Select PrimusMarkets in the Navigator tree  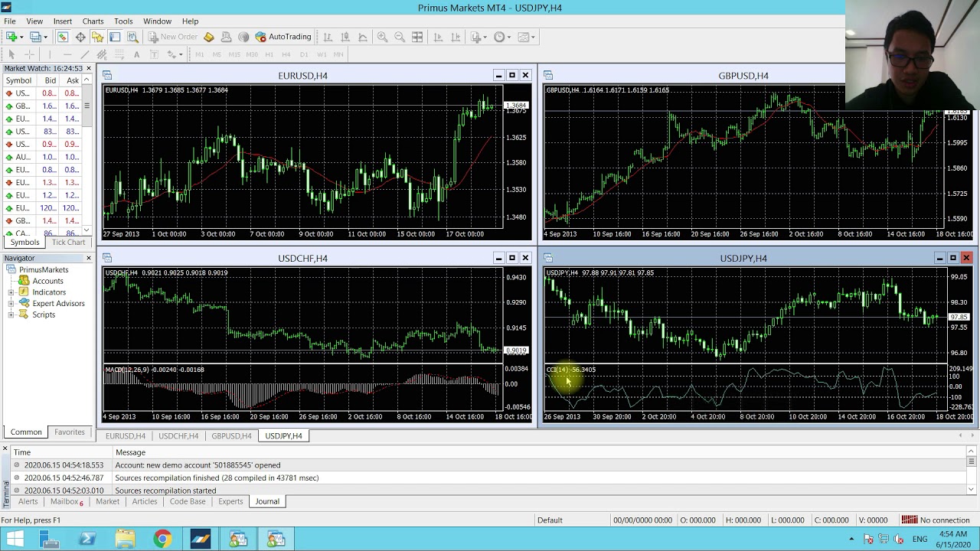coord(44,269)
